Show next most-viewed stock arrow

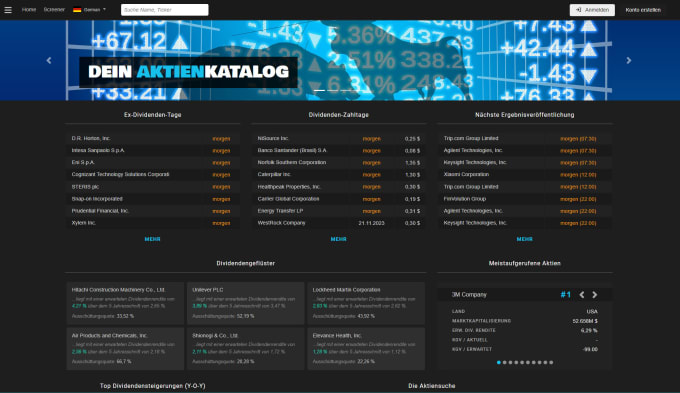(595, 295)
